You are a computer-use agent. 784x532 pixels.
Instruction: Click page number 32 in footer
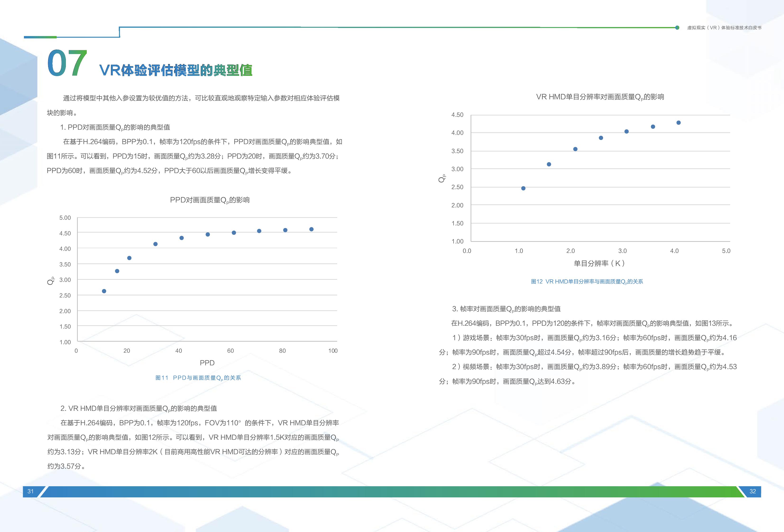753,491
